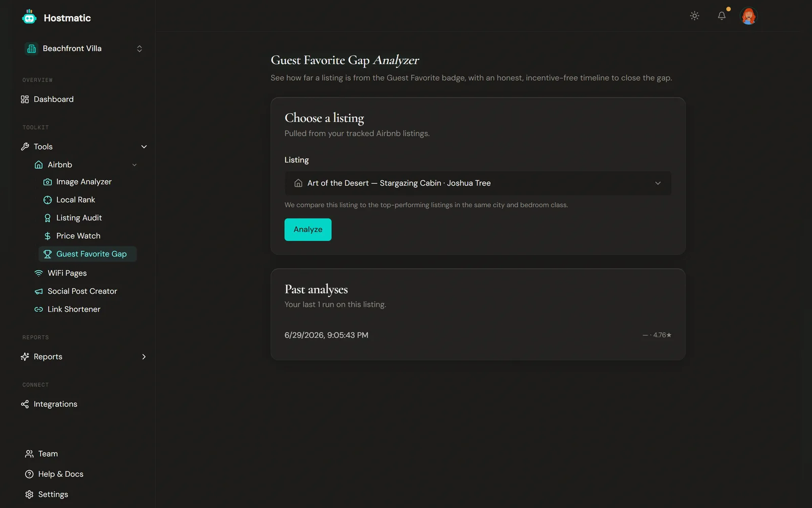
Task: Click the Beachfront Villa building icon
Action: pos(31,49)
